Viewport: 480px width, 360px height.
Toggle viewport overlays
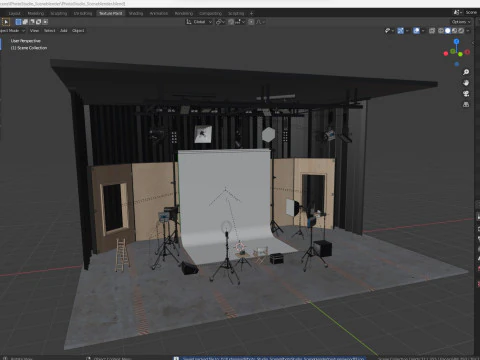(416, 31)
